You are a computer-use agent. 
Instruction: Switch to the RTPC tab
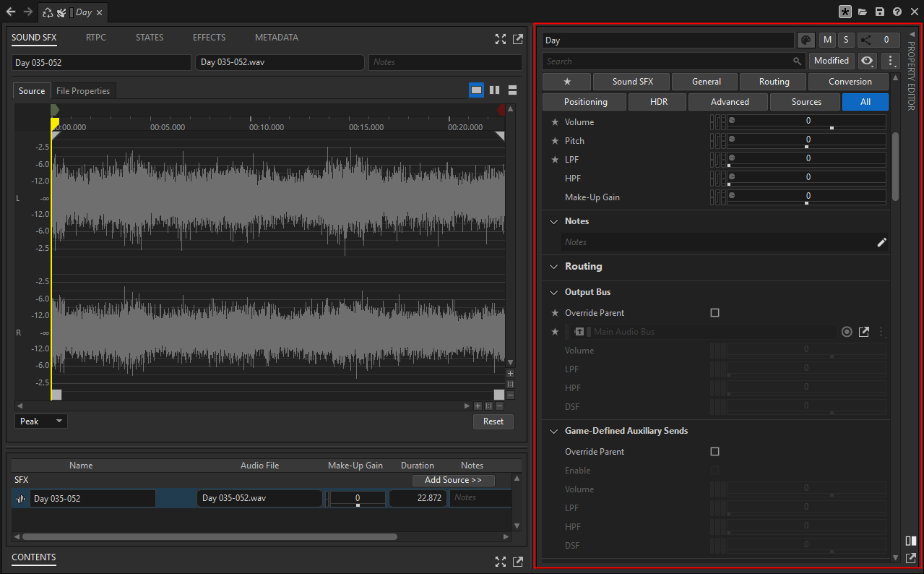tap(96, 38)
